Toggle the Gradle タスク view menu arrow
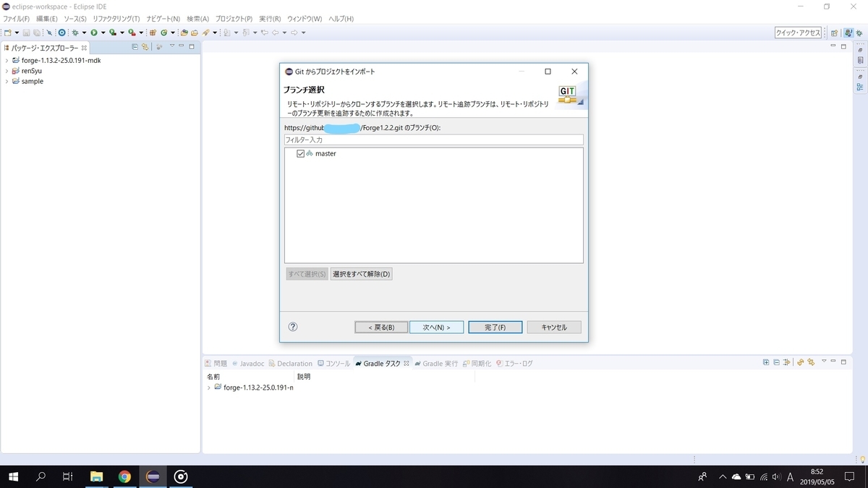 [824, 362]
